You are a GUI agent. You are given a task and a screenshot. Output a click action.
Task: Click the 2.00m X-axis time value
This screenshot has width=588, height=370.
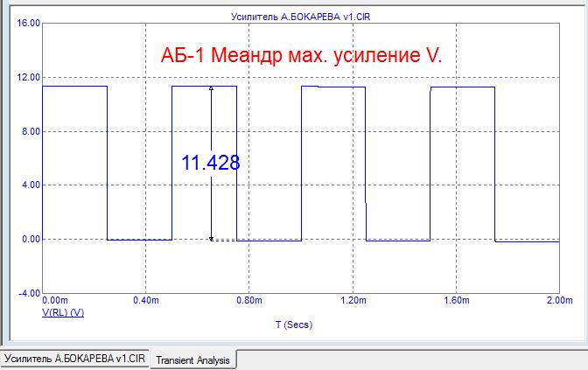click(557, 301)
